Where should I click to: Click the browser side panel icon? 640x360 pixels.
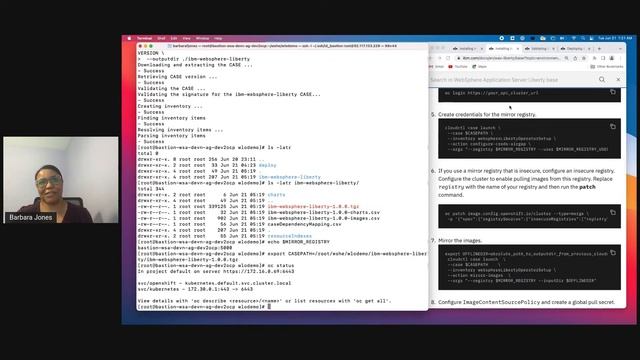tap(603, 58)
